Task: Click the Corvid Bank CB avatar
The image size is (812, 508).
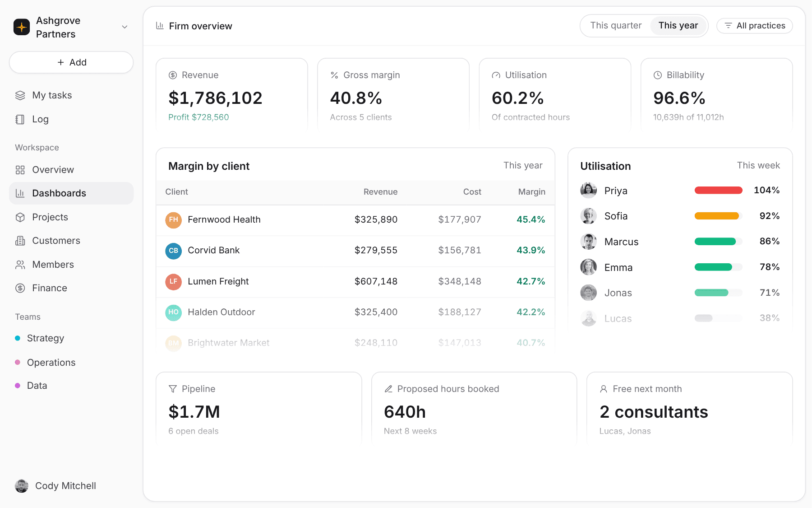Action: 174,251
